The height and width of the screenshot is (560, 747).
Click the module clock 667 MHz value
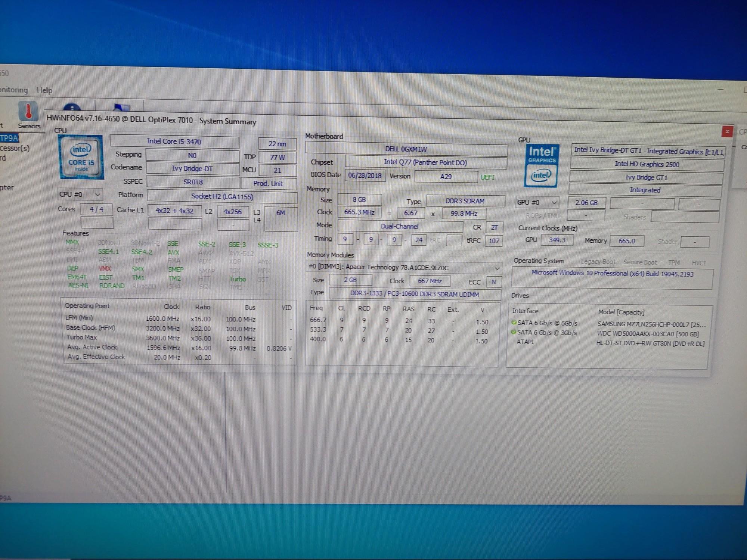(430, 281)
